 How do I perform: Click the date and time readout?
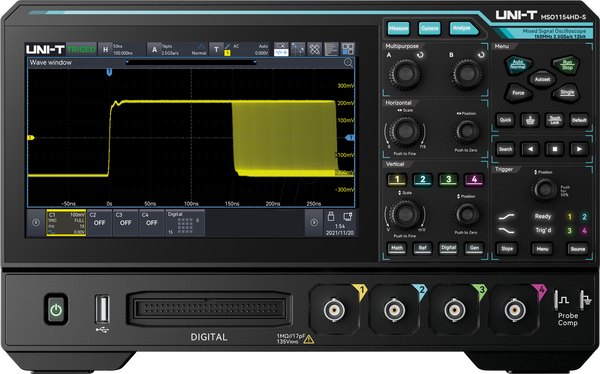click(339, 230)
